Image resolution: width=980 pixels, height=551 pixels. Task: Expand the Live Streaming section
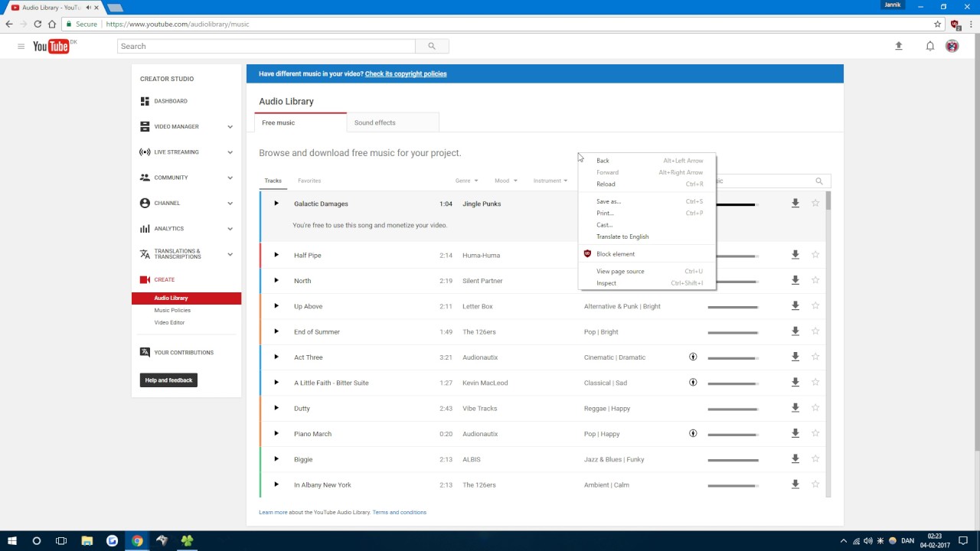point(230,152)
